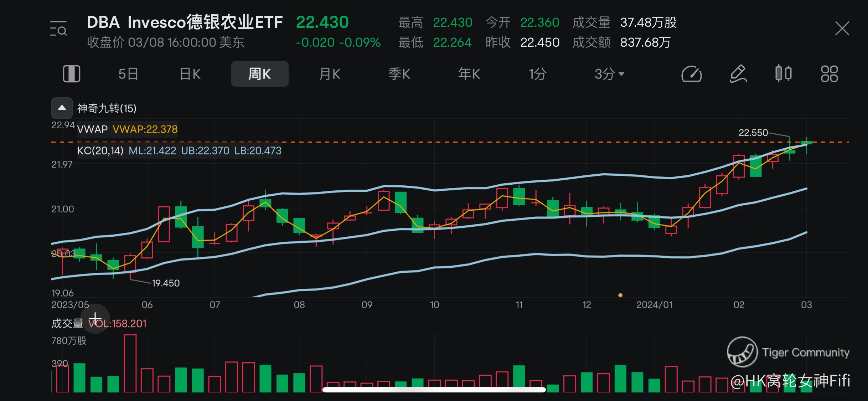This screenshot has width=868, height=401.
Task: Switch to the 1分 interval tab
Action: point(537,74)
